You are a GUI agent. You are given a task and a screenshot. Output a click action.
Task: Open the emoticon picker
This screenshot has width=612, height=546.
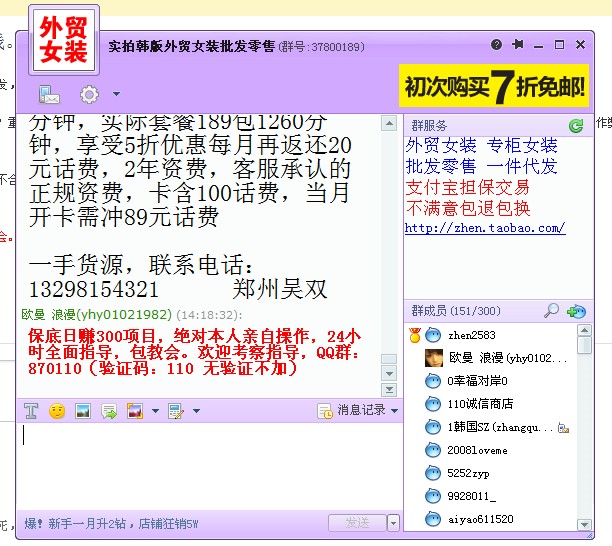click(x=57, y=411)
